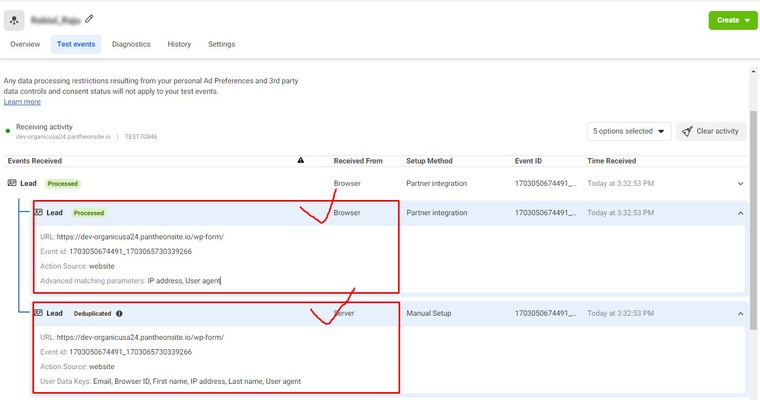Click the green Receiving activity status dot
Screen dimensions: 760x400
point(8,130)
